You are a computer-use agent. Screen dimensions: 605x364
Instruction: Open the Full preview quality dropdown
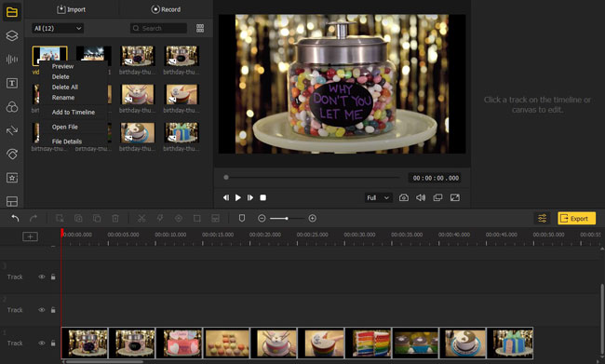379,197
